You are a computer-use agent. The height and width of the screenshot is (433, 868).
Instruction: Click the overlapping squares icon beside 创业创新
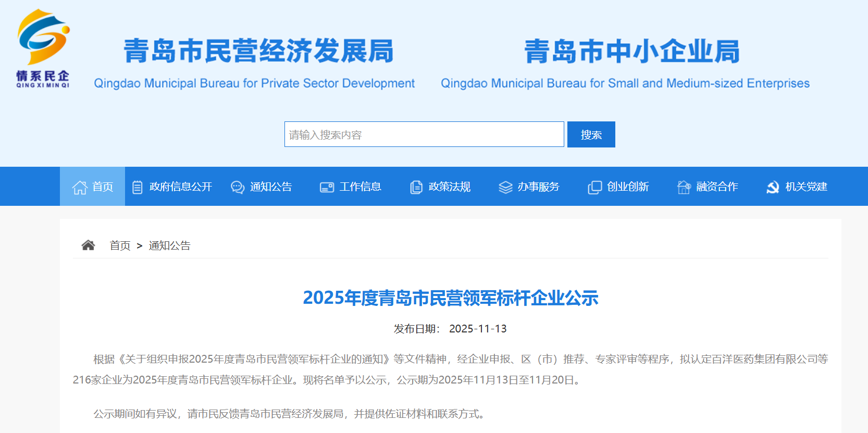pos(594,187)
